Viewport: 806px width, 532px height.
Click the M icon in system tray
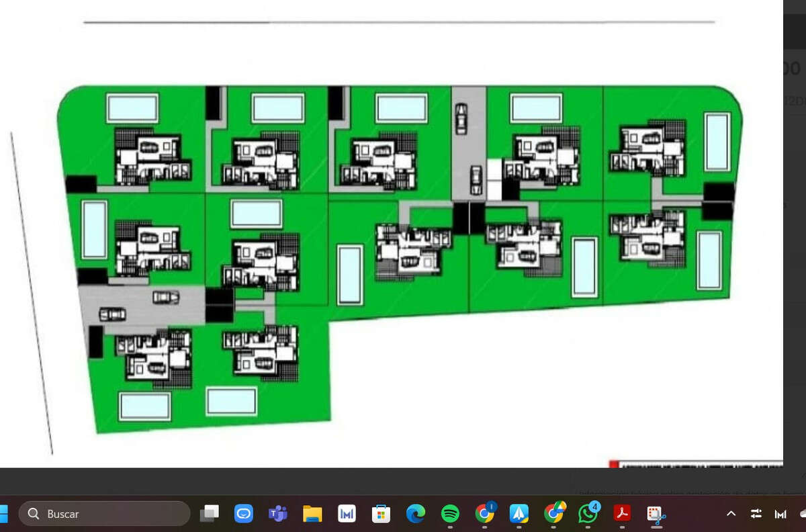point(780,514)
